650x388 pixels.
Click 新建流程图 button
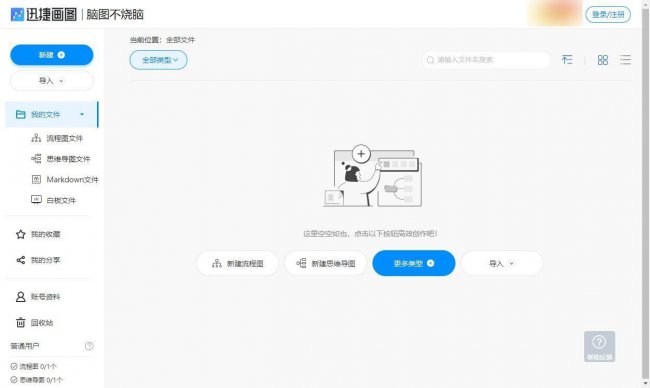[238, 263]
